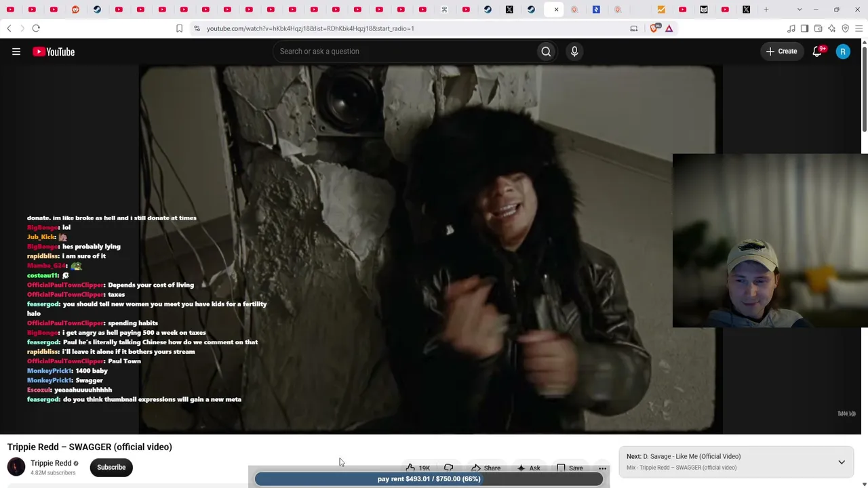Click the video title Trippie Redd – SWAGGER
Screen dimensions: 868x488
coord(90,447)
